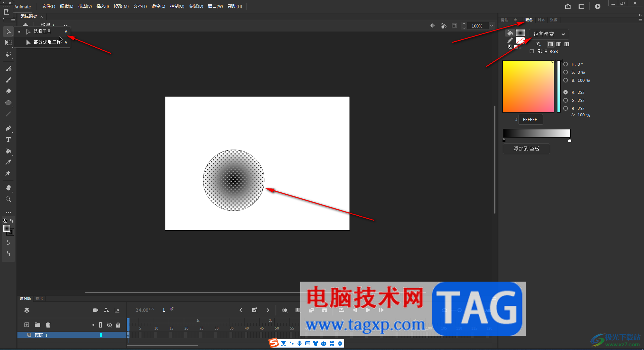The width and height of the screenshot is (644, 350).
Task: Select the Free Transform tool
Action: coord(8,43)
